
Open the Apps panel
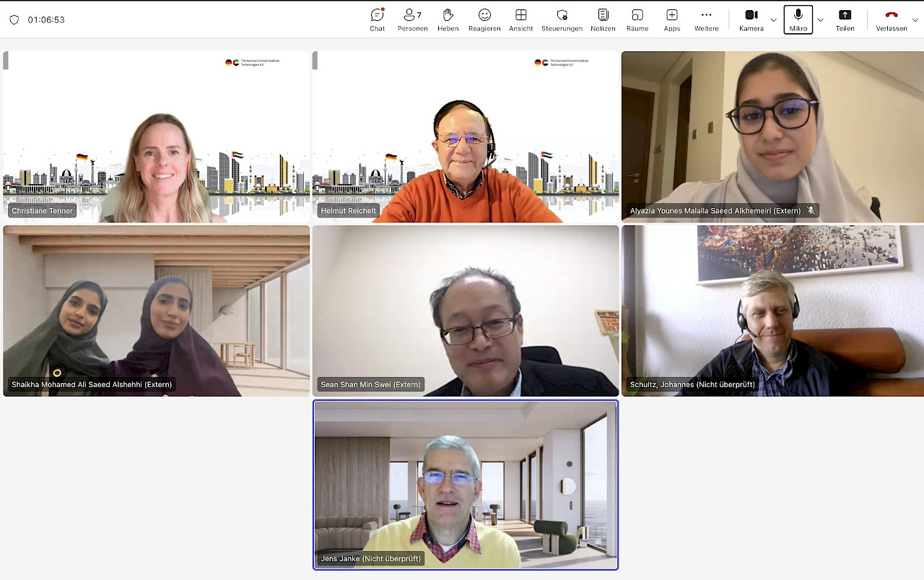click(671, 20)
